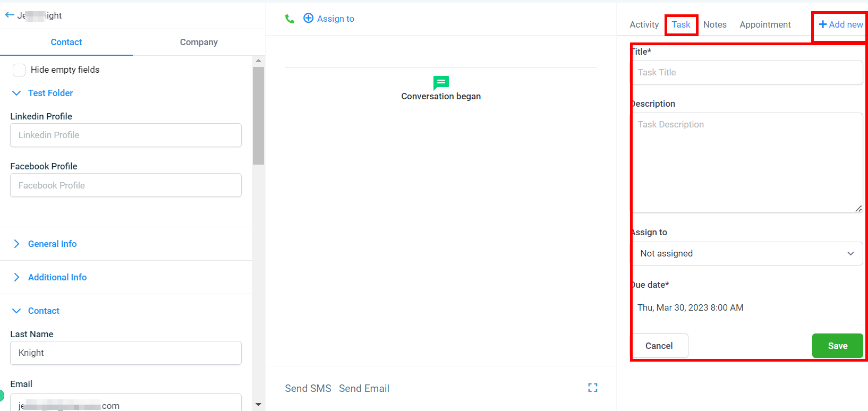868x411 pixels.
Task: Click the Cancel button
Action: point(659,346)
